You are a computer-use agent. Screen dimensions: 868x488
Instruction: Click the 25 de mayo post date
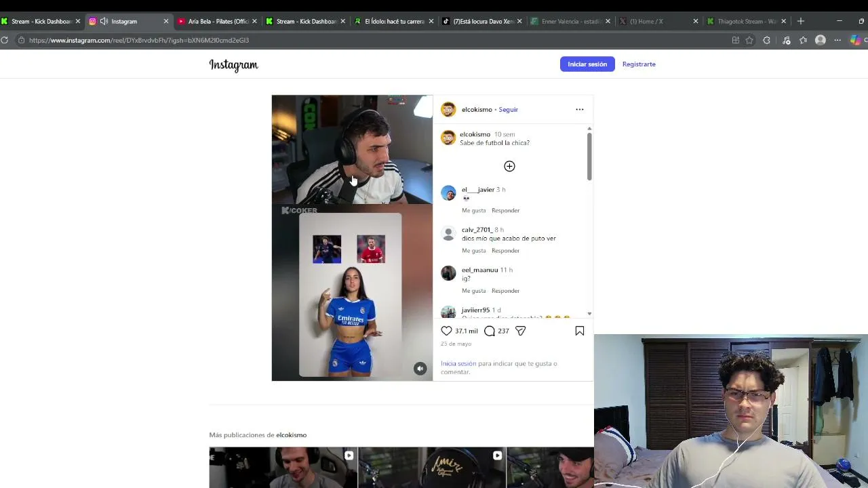pos(456,344)
